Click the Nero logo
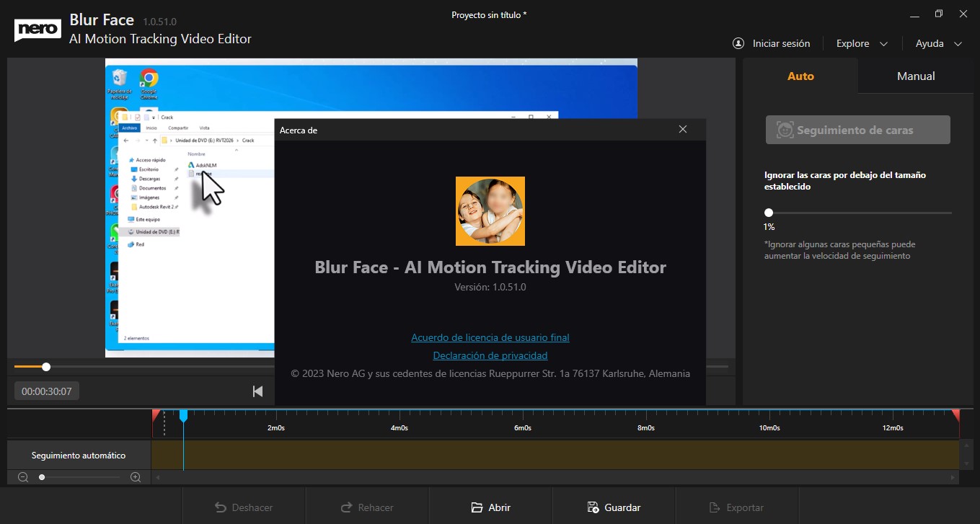 (37, 29)
